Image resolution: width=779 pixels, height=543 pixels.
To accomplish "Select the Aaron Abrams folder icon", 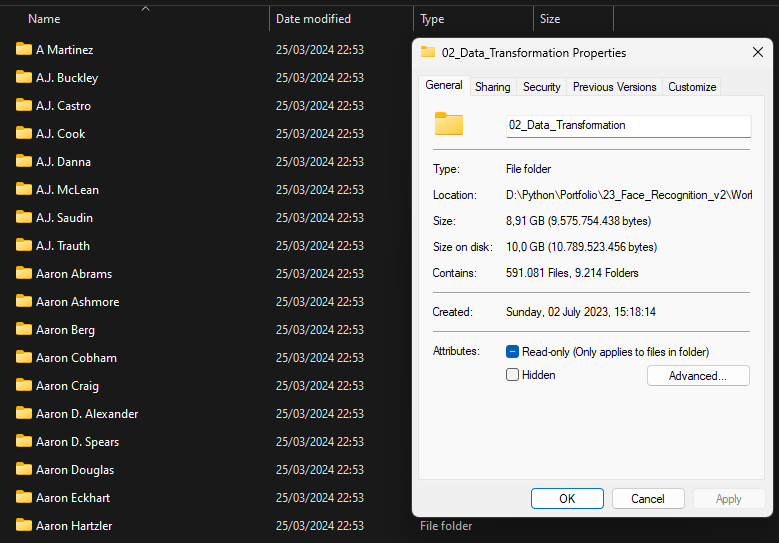I will (x=23, y=273).
